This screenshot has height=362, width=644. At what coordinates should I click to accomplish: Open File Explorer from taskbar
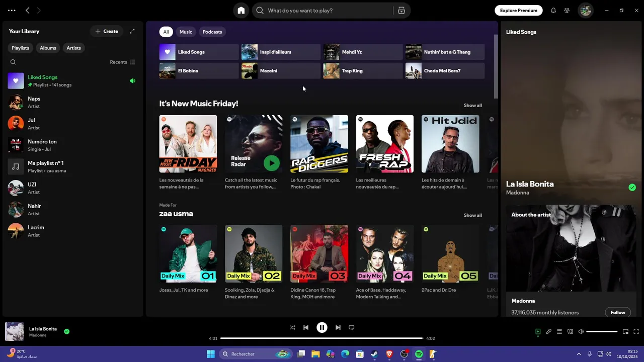(315, 354)
